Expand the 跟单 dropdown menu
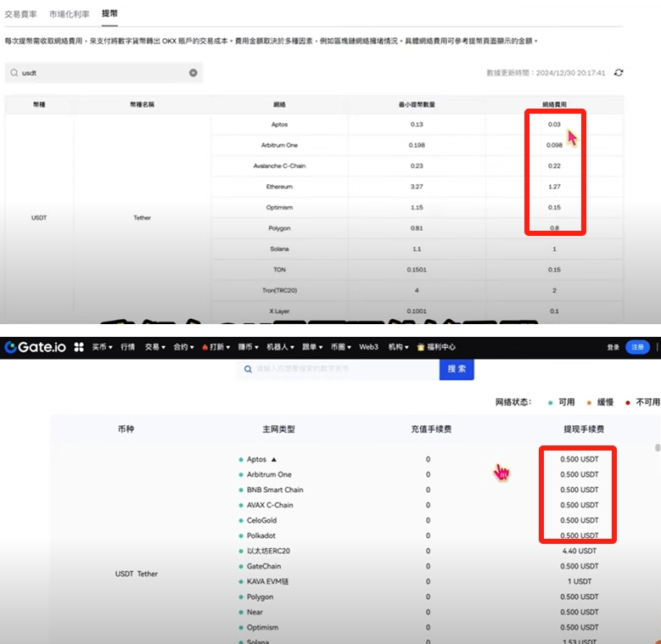 pyautogui.click(x=312, y=347)
